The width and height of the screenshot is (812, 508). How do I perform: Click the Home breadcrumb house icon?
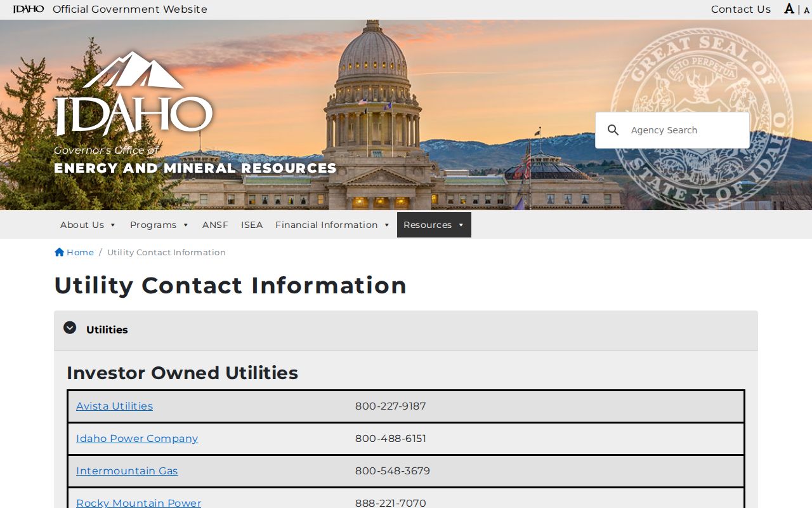click(x=60, y=252)
